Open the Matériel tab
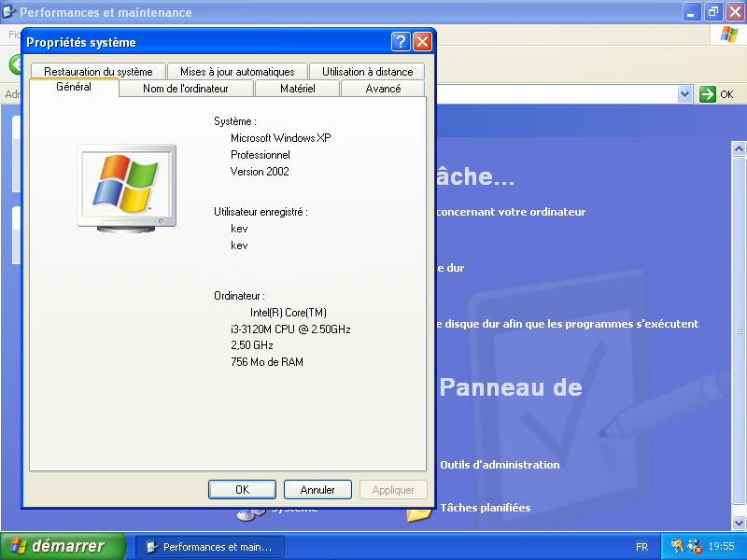This screenshot has width=747, height=560. click(298, 89)
